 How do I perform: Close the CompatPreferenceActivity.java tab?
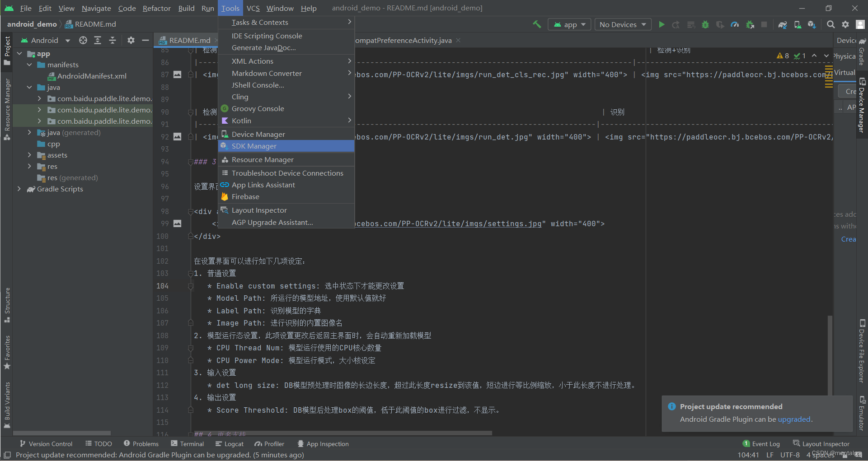click(x=458, y=40)
